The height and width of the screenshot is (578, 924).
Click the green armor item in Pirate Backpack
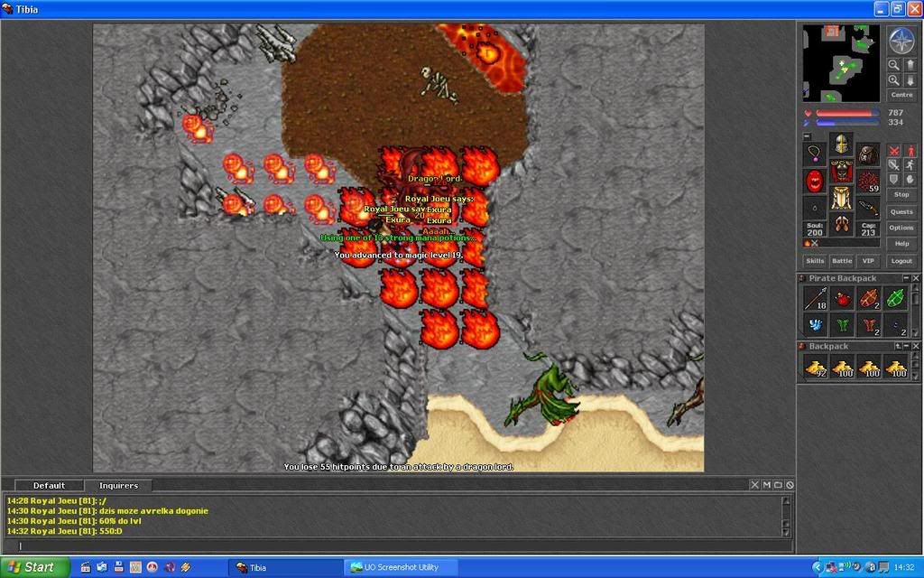click(843, 325)
